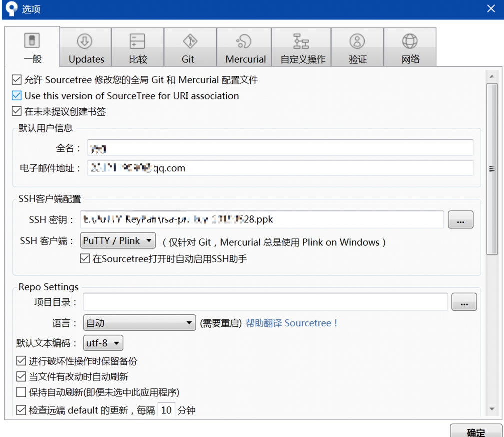Select the 一般 tab label
This screenshot has height=437, width=504.
(x=33, y=59)
